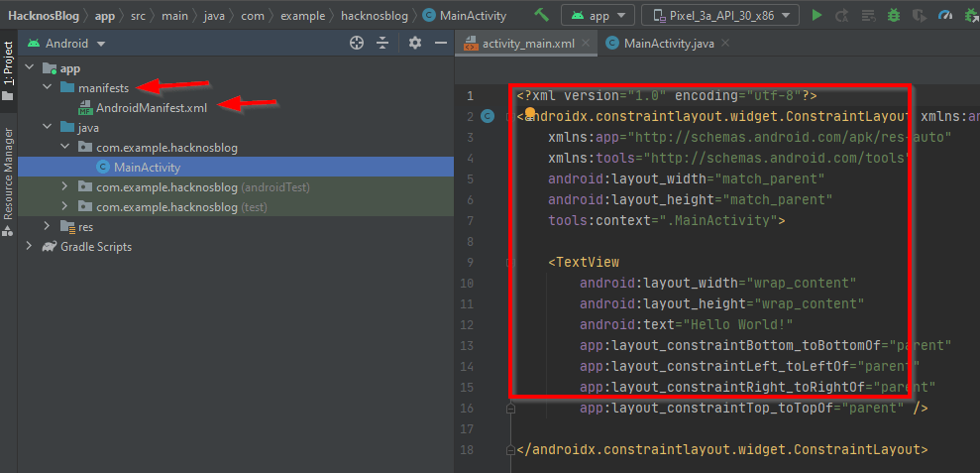980x473 pixels.
Task: Click the com breadcrumb in navigation bar
Action: [252, 16]
